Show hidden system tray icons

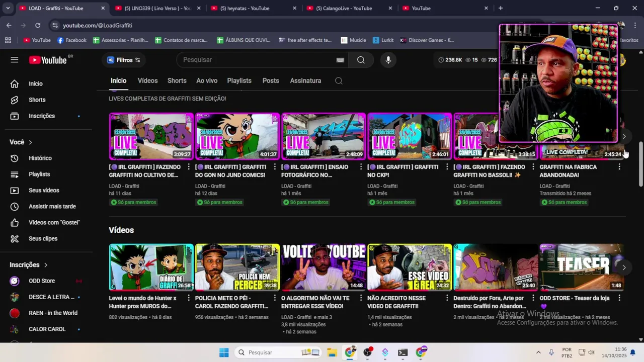(538, 352)
